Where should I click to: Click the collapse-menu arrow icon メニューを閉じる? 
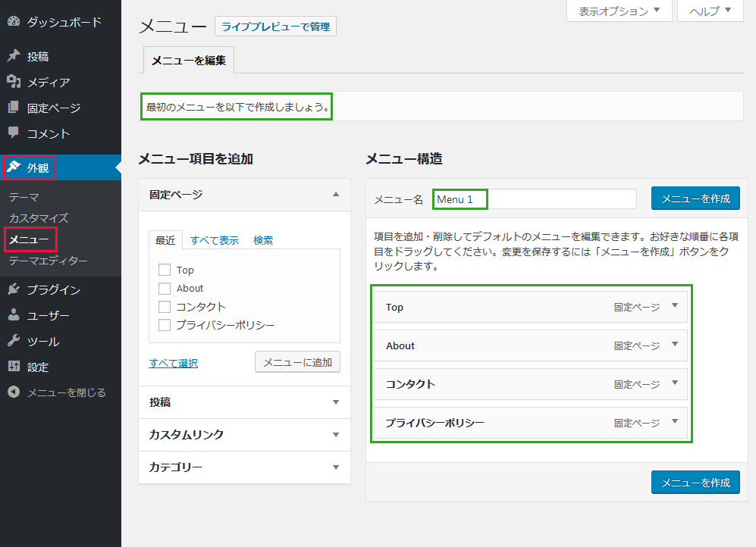click(14, 392)
